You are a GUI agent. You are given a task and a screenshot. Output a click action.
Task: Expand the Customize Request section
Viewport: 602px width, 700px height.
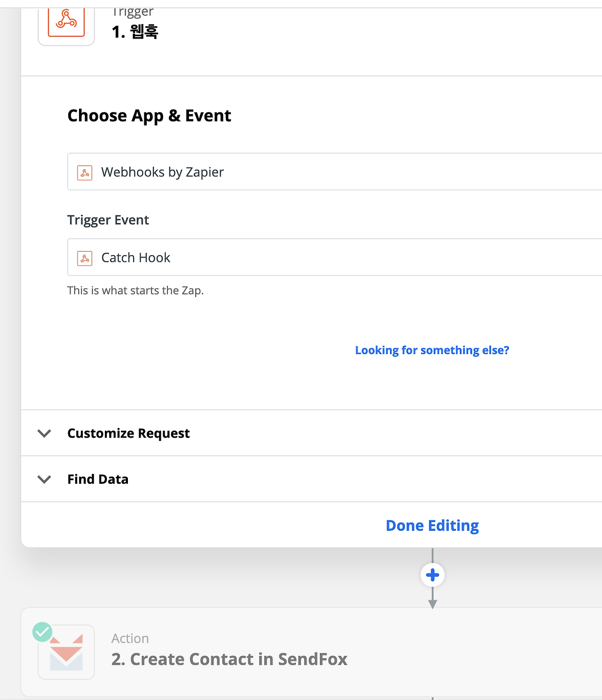(311, 433)
